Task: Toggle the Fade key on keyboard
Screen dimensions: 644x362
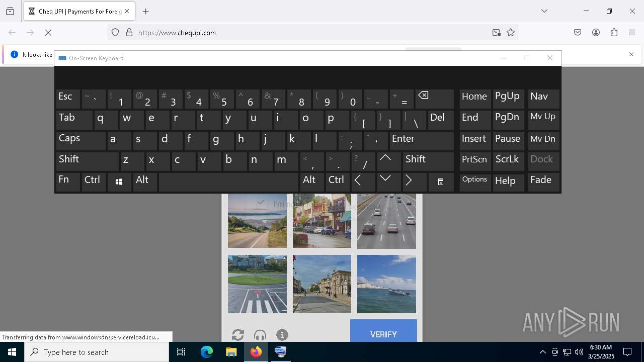Action: 543,182
